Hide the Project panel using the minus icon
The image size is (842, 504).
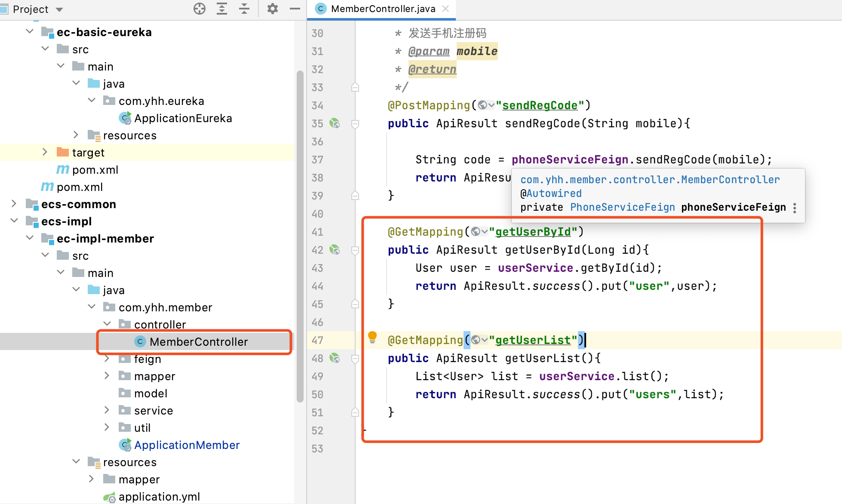pyautogui.click(x=295, y=9)
